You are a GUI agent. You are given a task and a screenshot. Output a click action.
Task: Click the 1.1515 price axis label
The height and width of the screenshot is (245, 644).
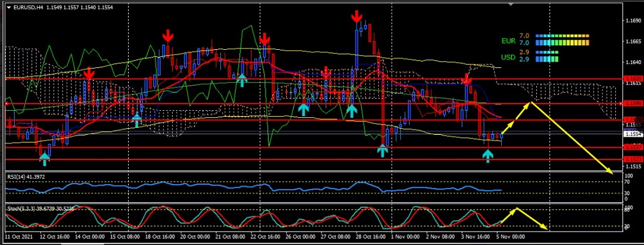pyautogui.click(x=632, y=166)
